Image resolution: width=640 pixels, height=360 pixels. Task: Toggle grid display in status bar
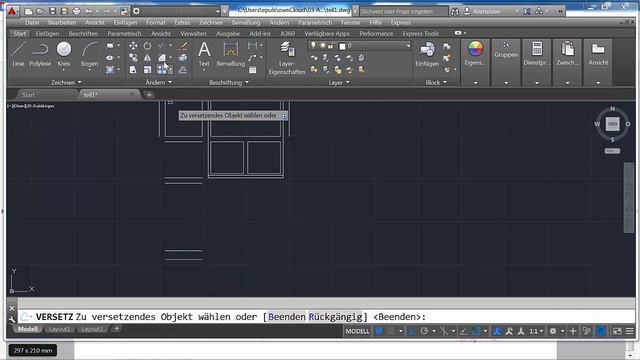tap(379, 331)
